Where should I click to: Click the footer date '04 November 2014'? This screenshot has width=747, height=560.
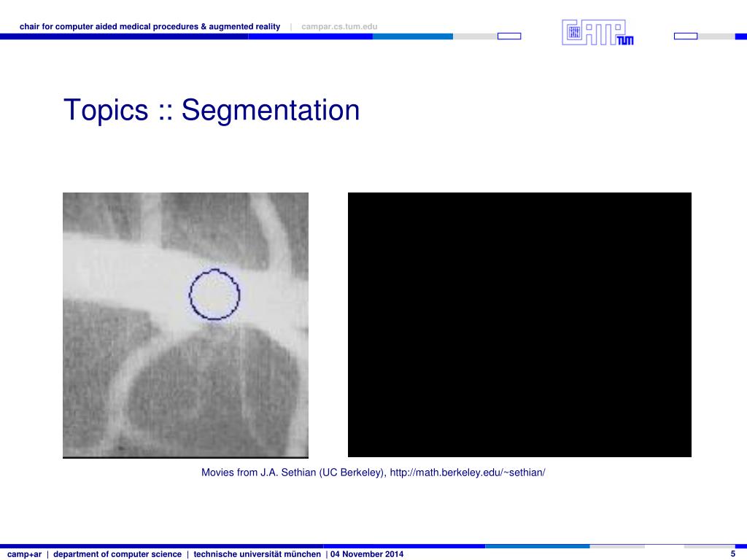pyautogui.click(x=367, y=554)
